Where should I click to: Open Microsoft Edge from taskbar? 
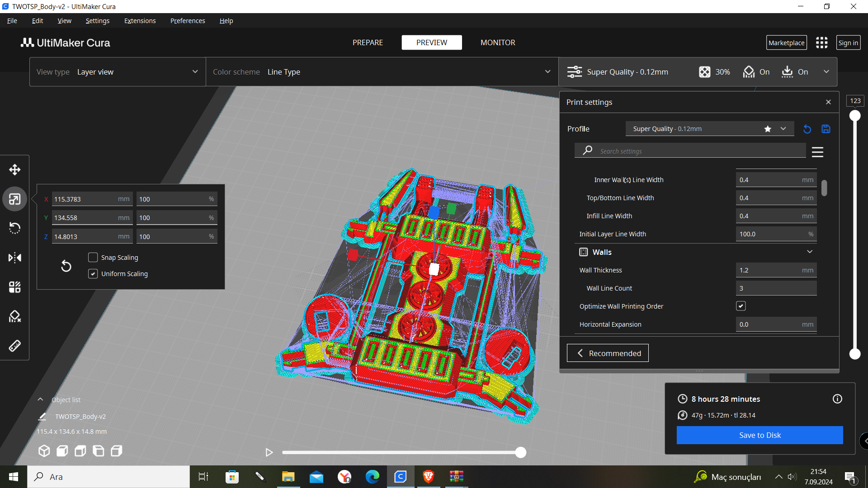pyautogui.click(x=372, y=477)
